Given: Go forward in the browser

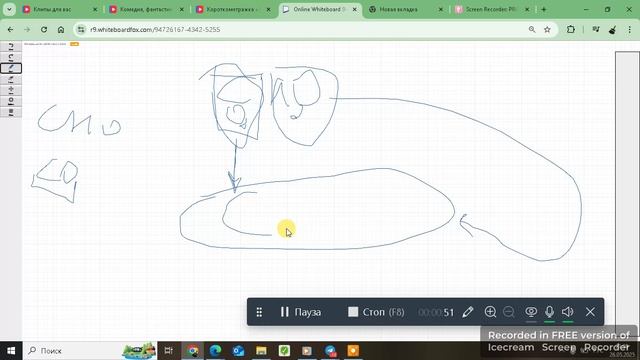Looking at the screenshot, I should (27, 29).
